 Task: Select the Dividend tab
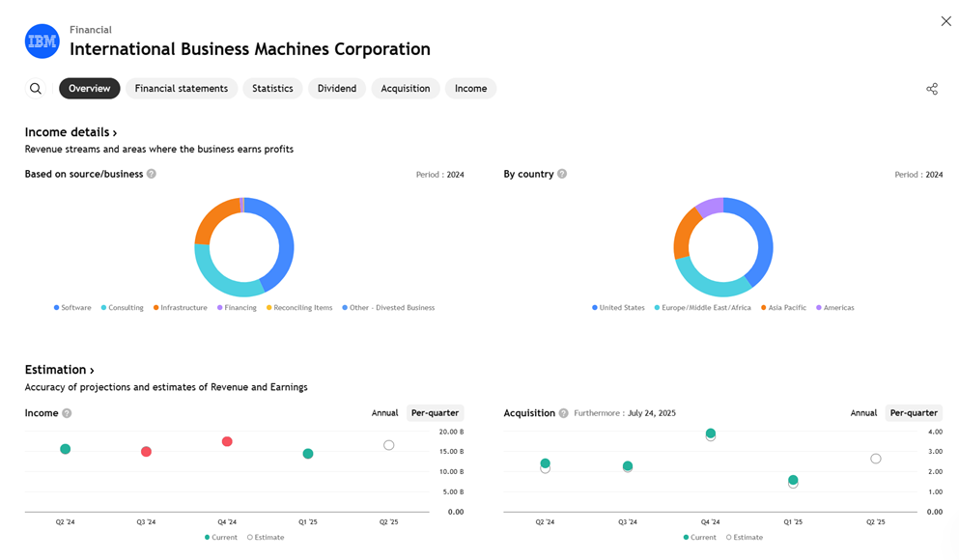tap(337, 89)
